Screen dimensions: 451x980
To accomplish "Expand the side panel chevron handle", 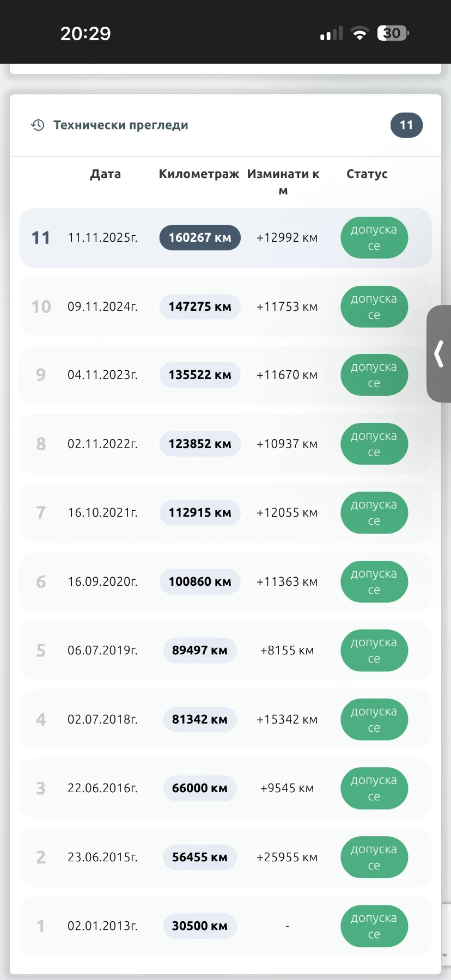I will tap(439, 354).
